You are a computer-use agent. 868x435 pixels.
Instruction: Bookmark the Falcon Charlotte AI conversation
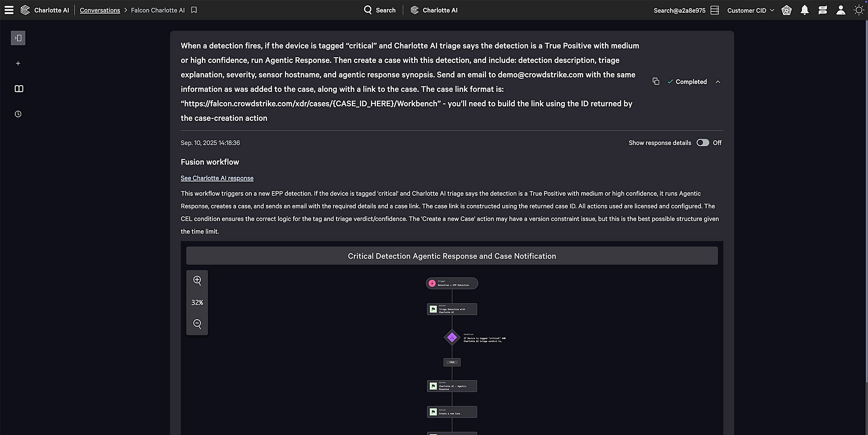[x=194, y=10]
